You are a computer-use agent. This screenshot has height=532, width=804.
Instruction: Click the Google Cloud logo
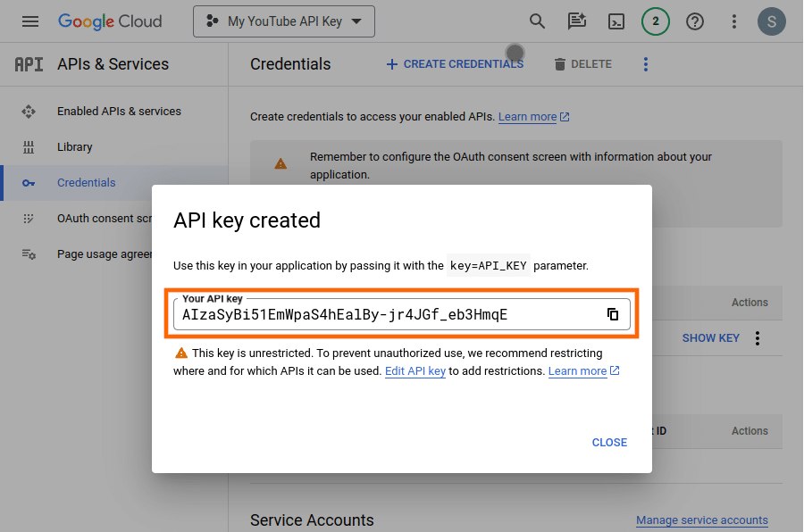[x=110, y=21]
